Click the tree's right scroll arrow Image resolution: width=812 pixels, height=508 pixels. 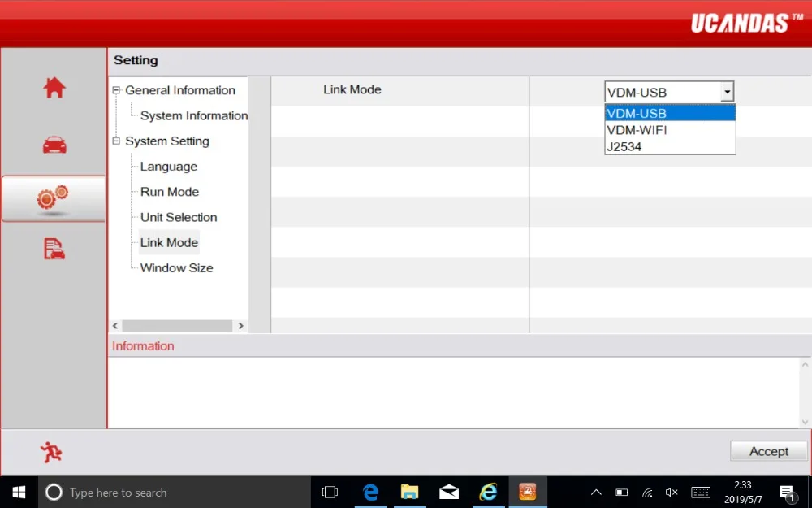241,326
